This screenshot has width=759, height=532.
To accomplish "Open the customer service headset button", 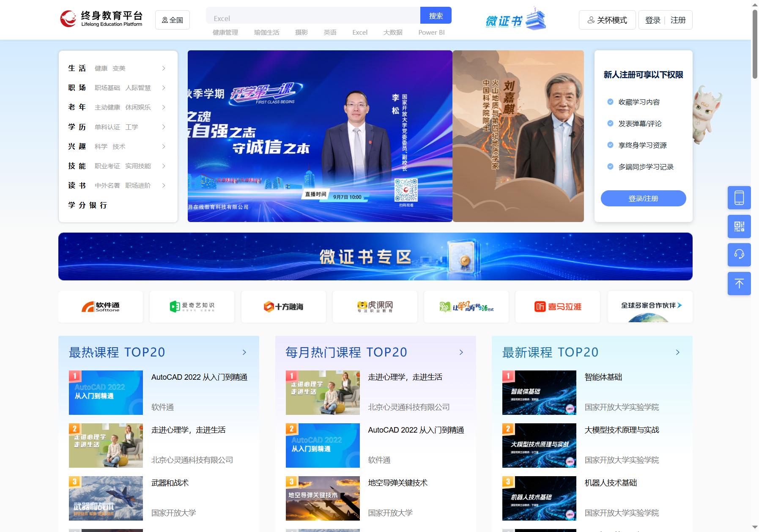I will 739,255.
